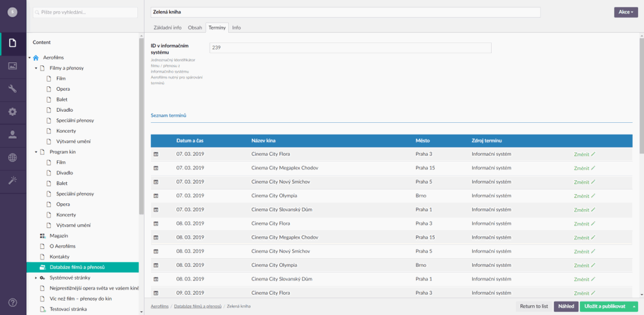Viewport: 644px width, 315px height.
Task: Switch to the Obsah tab
Action: 195,27
